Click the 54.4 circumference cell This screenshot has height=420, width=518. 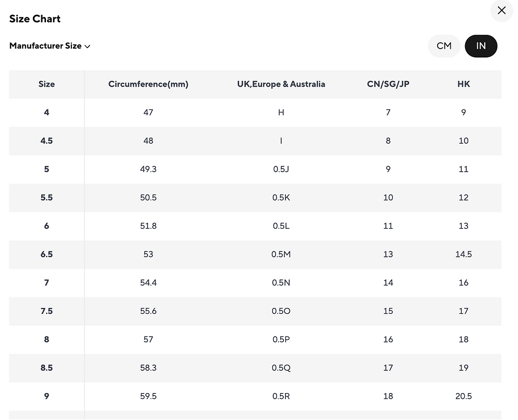[x=148, y=283]
